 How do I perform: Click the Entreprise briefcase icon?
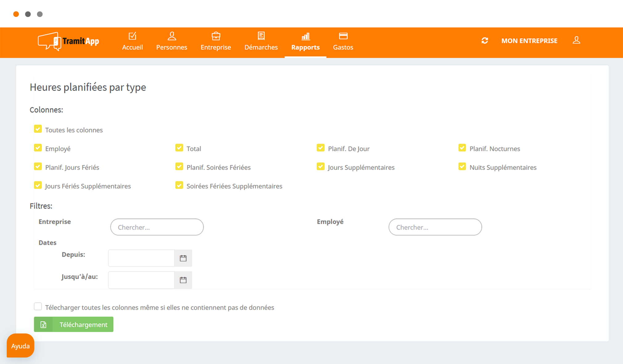216,36
